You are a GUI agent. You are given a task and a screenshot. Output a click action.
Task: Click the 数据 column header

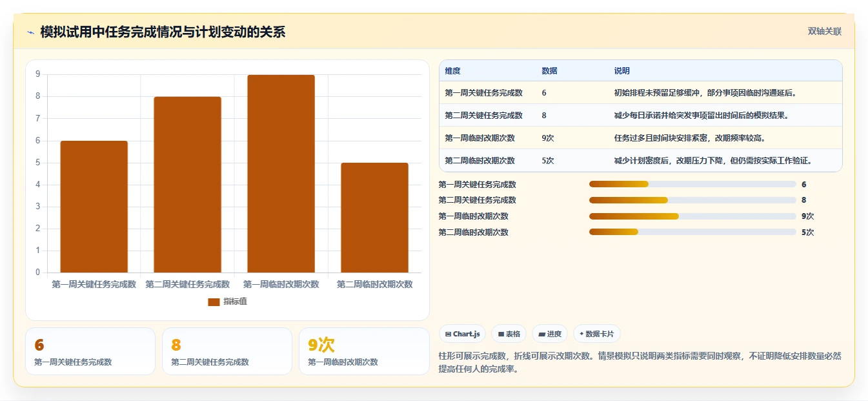pos(550,71)
